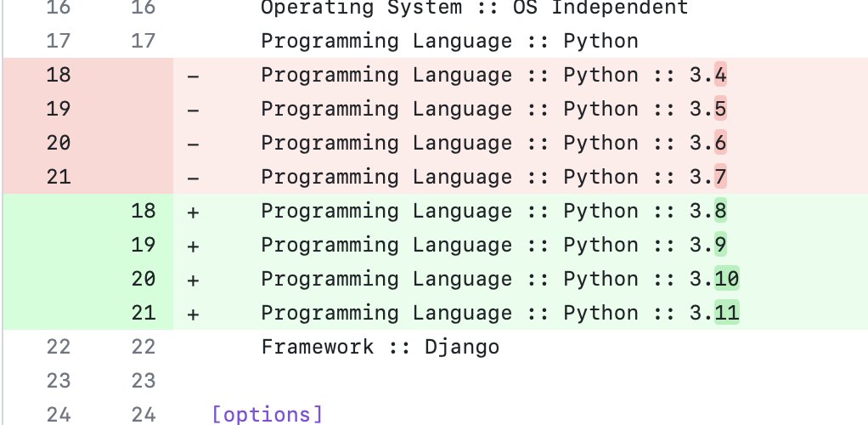Select the 'Operating System :: OS Independent' line
Viewport: 868px width, 425px height.
[x=475, y=8]
